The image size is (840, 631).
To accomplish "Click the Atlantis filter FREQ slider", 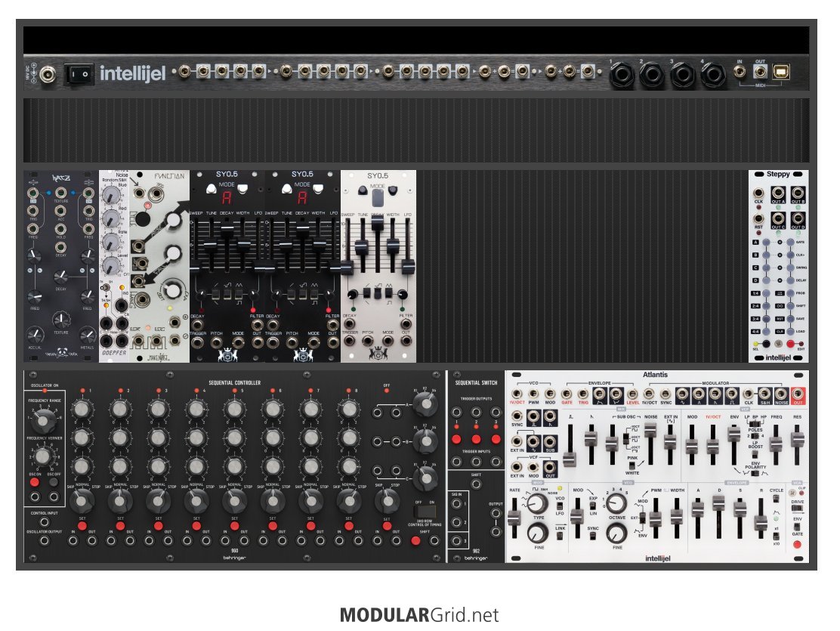I will pyautogui.click(x=777, y=444).
